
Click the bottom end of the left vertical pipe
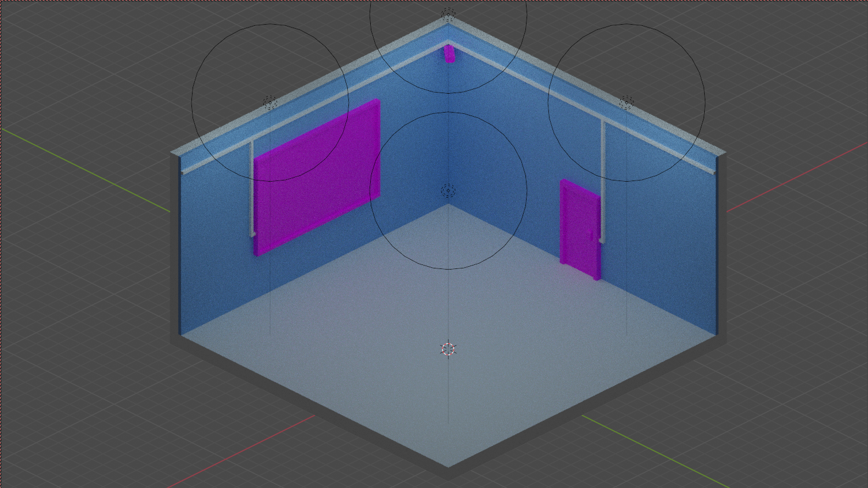(252, 234)
